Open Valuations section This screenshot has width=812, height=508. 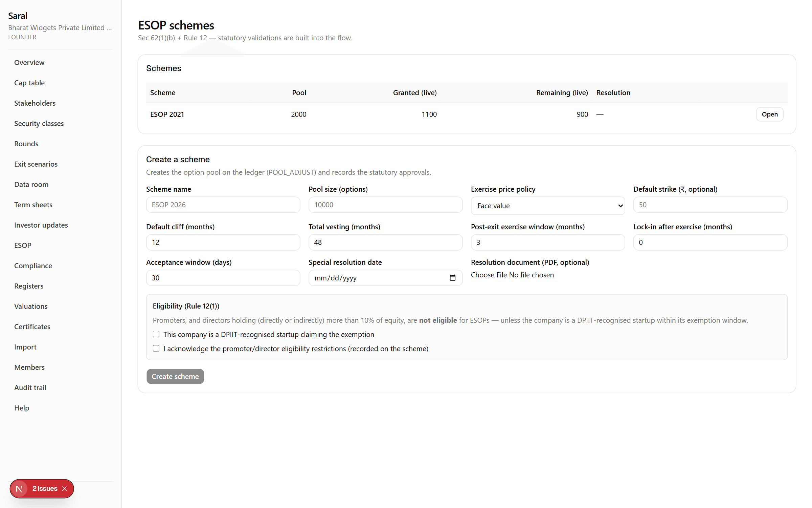[x=31, y=306]
